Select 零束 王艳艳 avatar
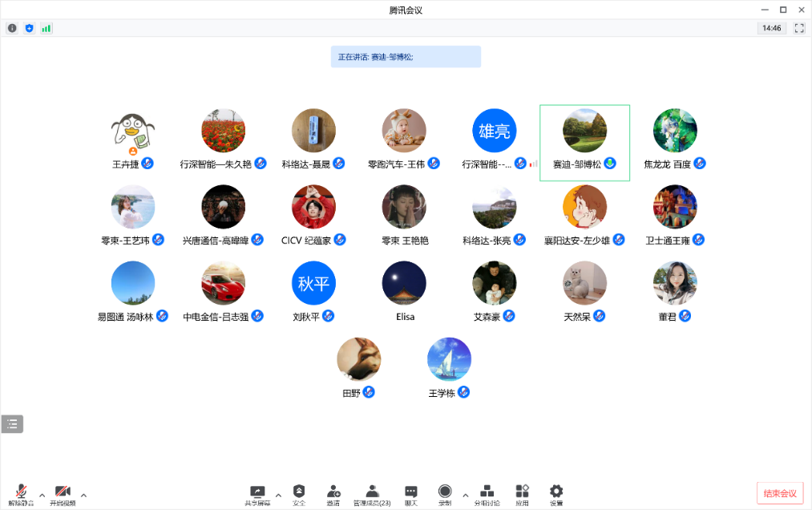The height and width of the screenshot is (510, 812). 404,207
